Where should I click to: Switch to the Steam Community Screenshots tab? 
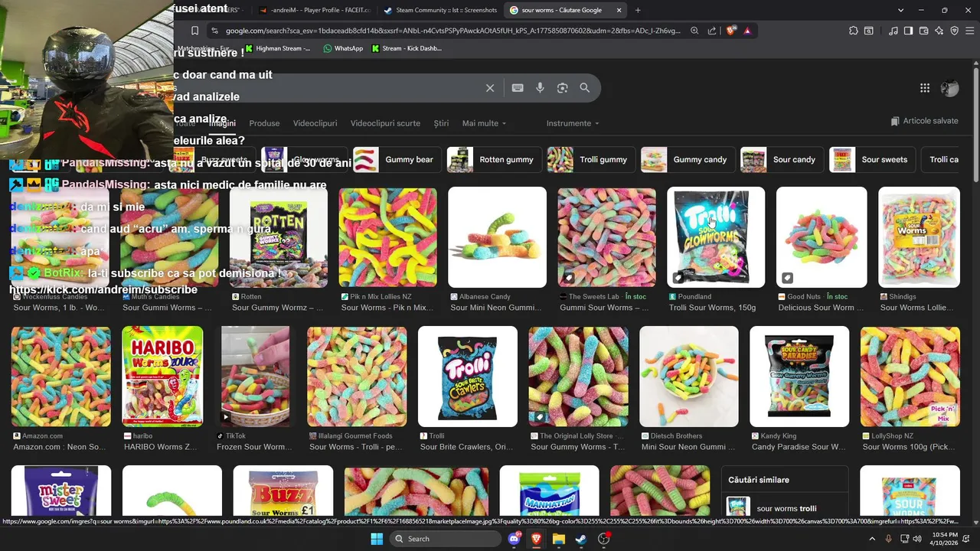tap(439, 10)
